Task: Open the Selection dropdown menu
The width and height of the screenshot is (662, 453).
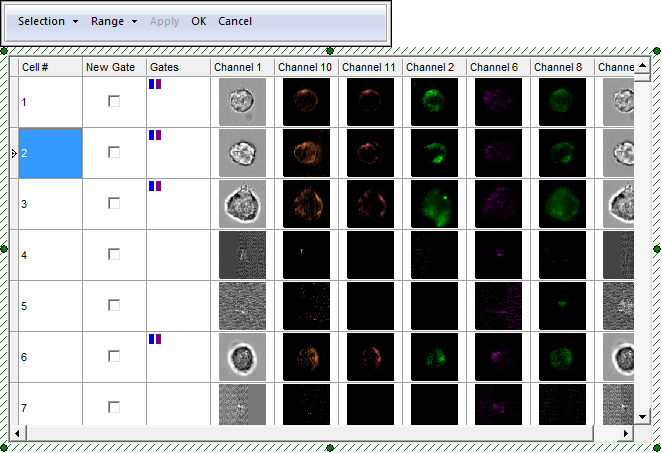Action: 48,21
